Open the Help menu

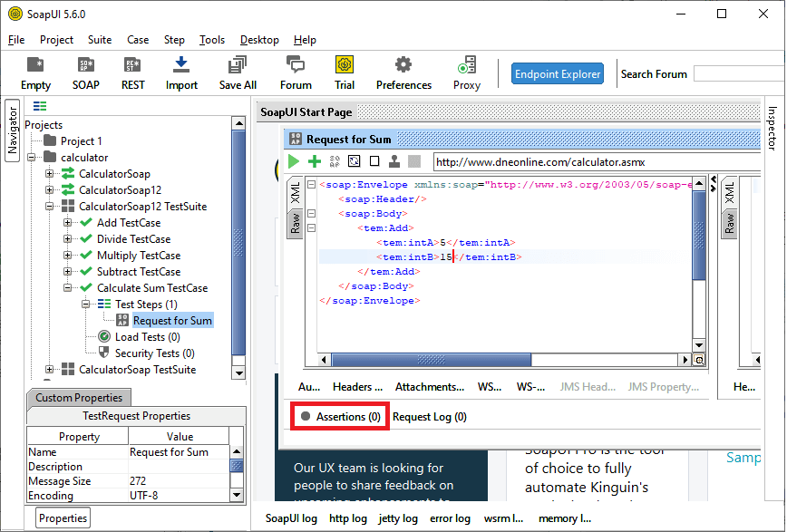point(305,40)
